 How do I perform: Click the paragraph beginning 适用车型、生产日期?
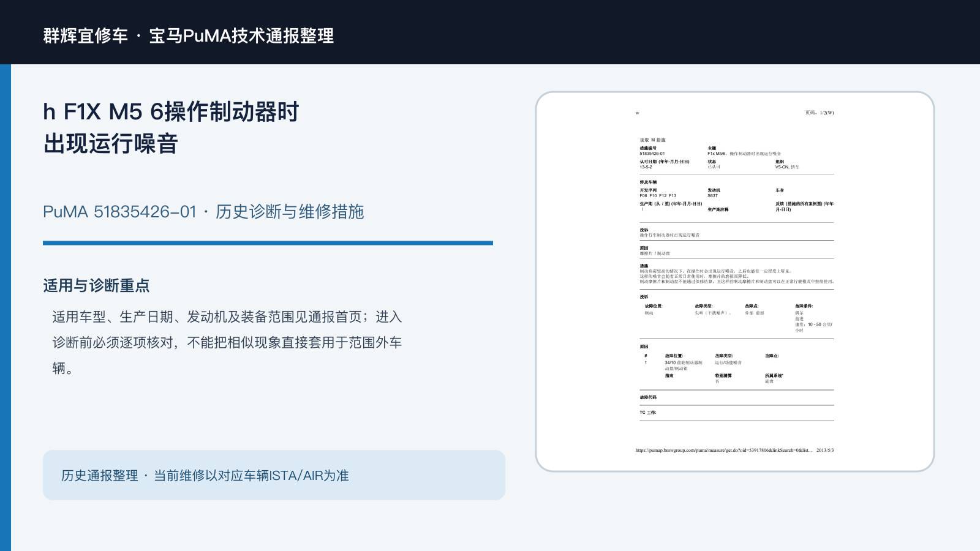click(227, 342)
